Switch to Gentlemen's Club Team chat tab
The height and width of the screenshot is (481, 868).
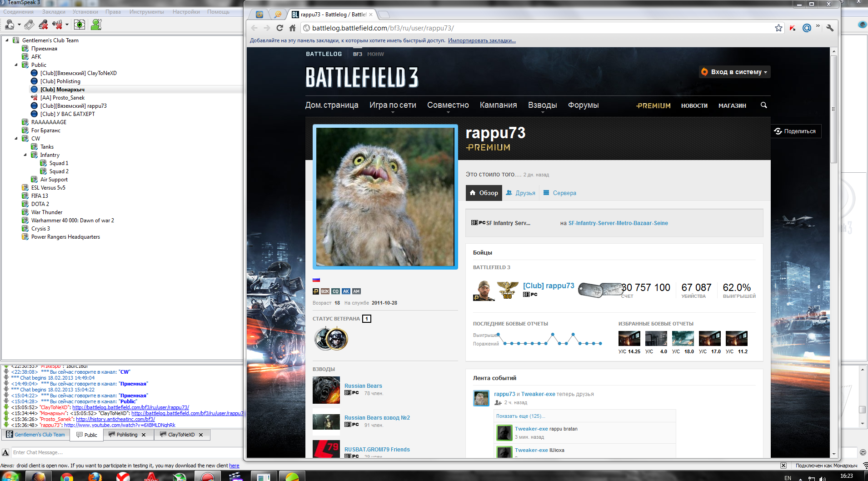click(35, 435)
